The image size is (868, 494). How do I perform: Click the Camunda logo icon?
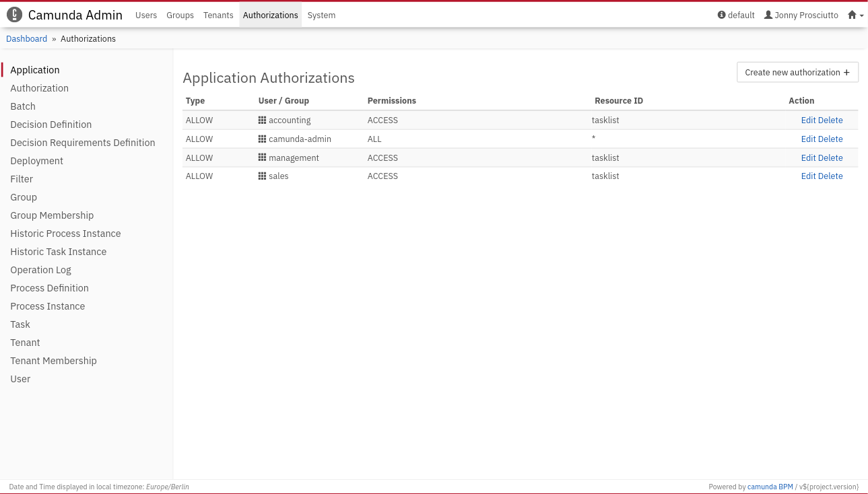[x=14, y=15]
